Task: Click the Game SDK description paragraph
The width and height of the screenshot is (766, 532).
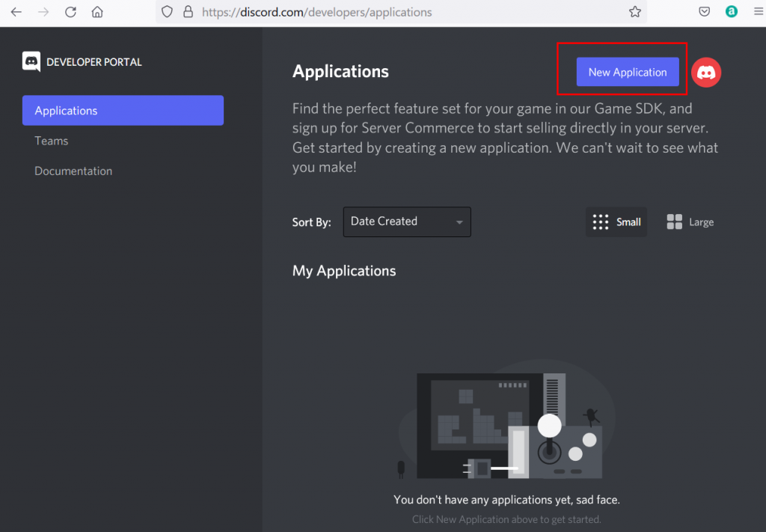Action: pos(505,138)
